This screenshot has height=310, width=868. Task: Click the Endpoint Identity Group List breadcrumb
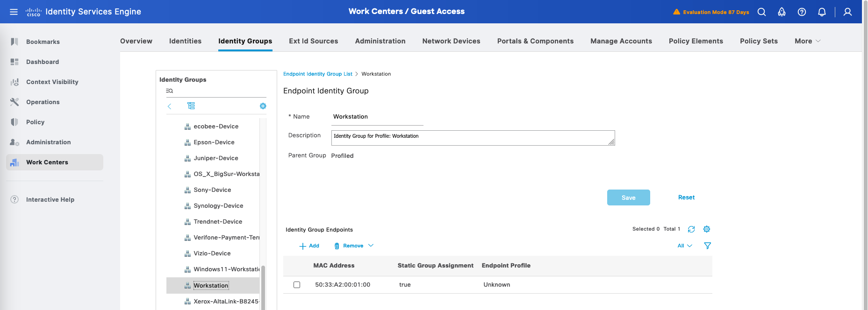(x=317, y=74)
